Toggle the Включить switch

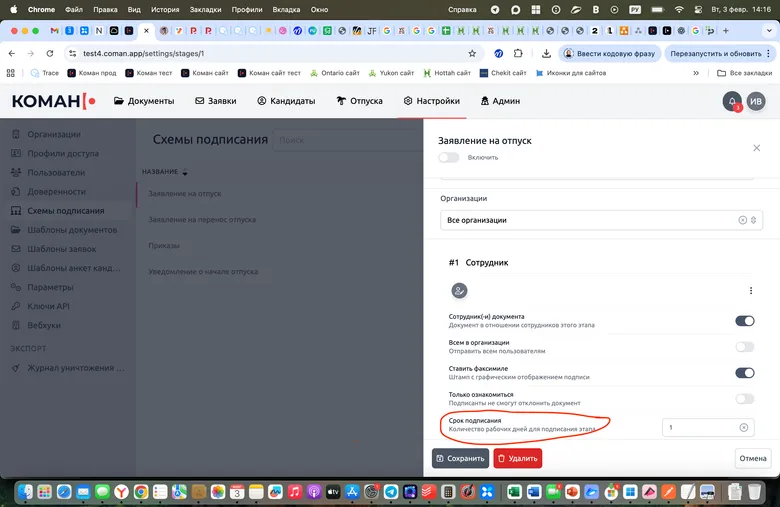[448, 157]
